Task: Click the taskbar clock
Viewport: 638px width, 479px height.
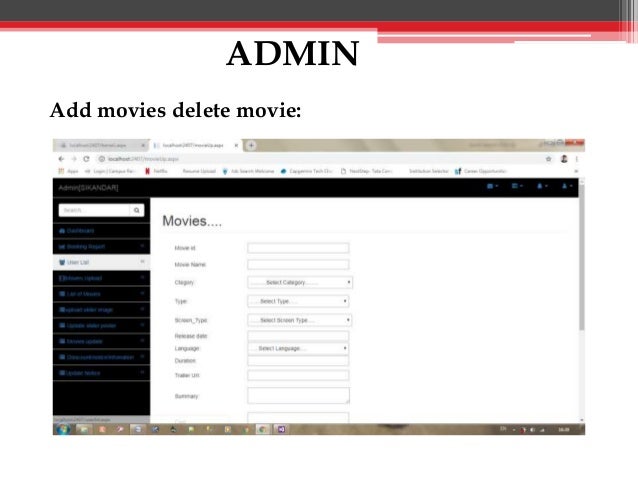Action: [x=564, y=429]
